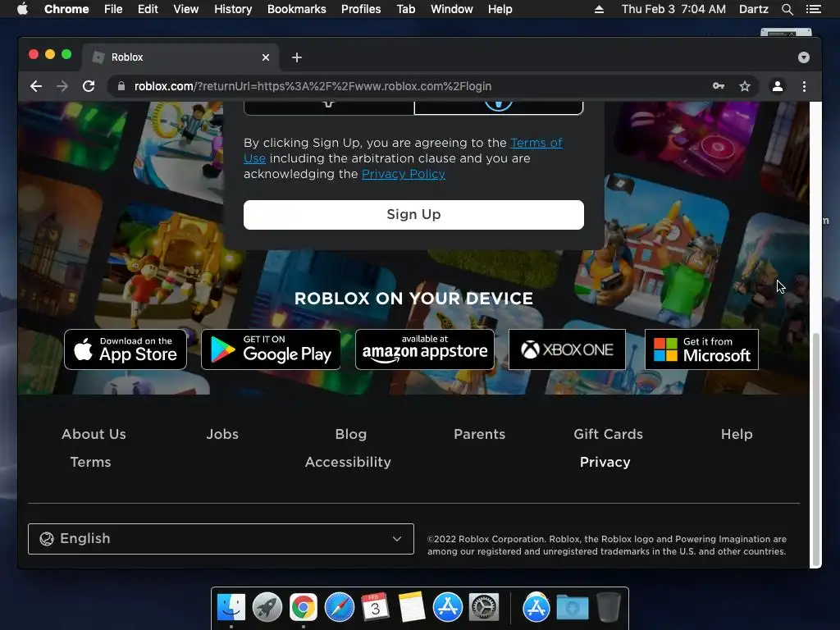The image size is (840, 630).
Task: Open the Gift Cards footer link
Action: (608, 434)
